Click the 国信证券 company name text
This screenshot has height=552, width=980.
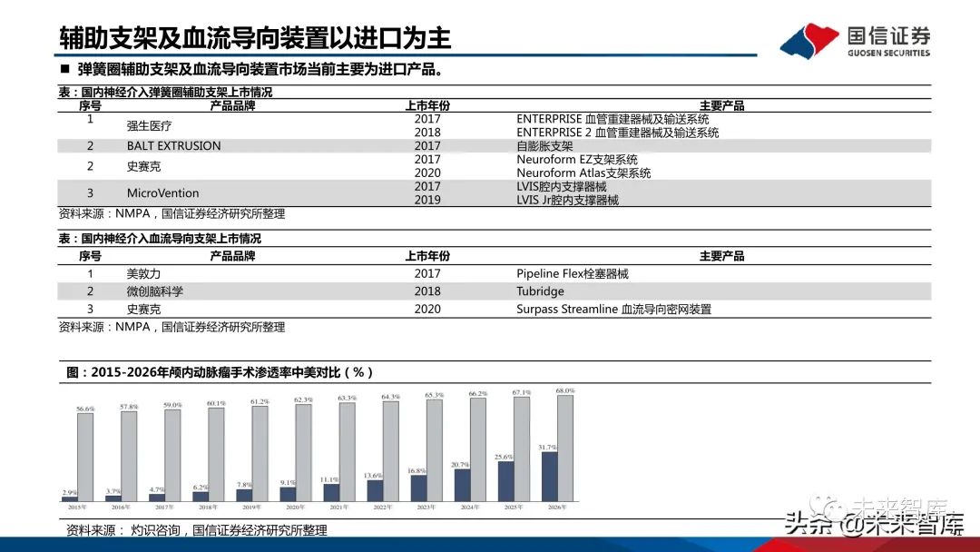pos(888,35)
